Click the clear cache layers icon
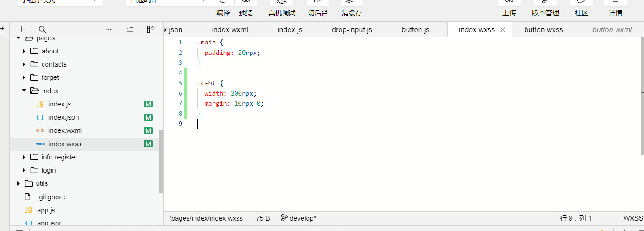 [x=351, y=2]
